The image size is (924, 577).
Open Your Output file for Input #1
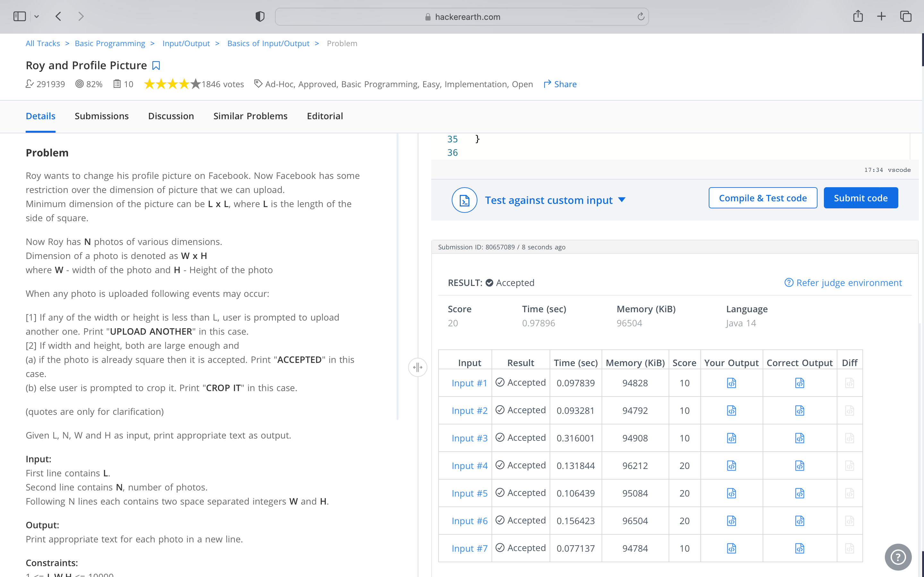coord(731,383)
